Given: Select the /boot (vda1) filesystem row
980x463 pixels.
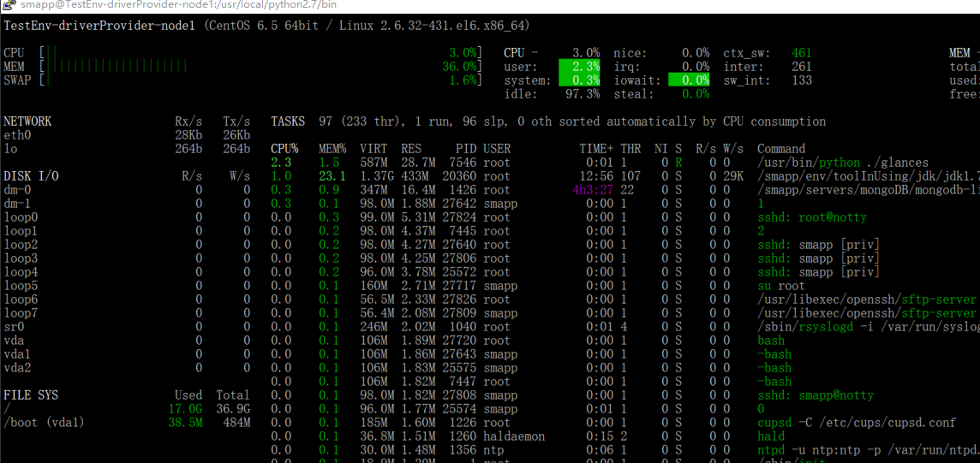Looking at the screenshot, I should click(x=127, y=423).
